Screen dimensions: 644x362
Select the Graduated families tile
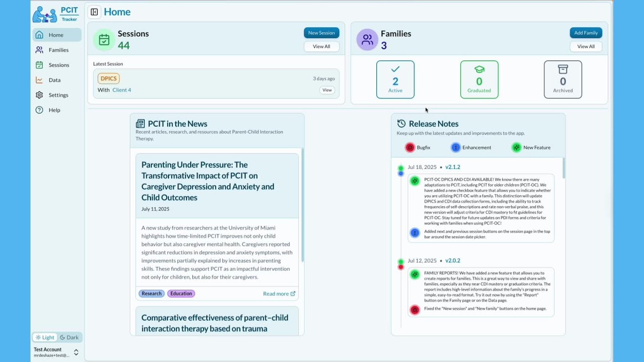pyautogui.click(x=479, y=79)
